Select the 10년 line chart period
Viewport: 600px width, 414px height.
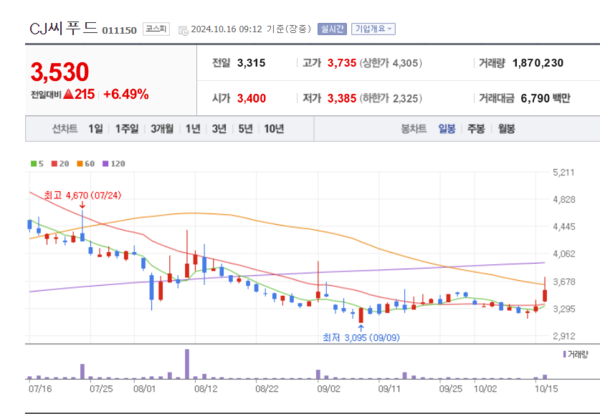(x=274, y=129)
